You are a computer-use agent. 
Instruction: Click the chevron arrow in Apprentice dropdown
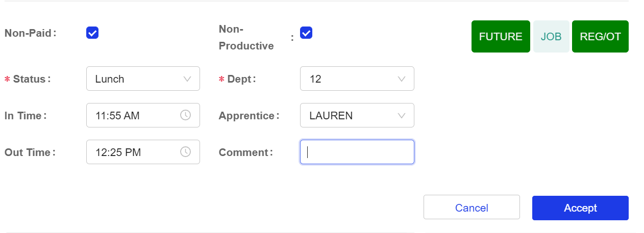(x=401, y=116)
